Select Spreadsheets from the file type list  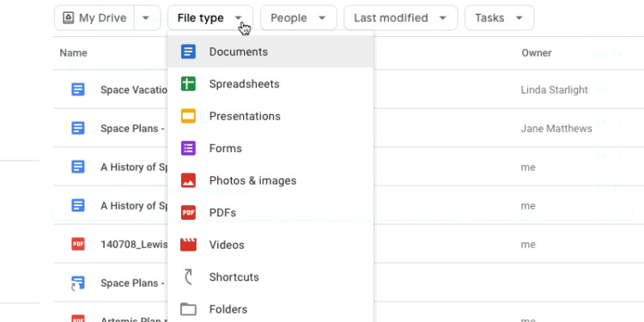pyautogui.click(x=270, y=84)
